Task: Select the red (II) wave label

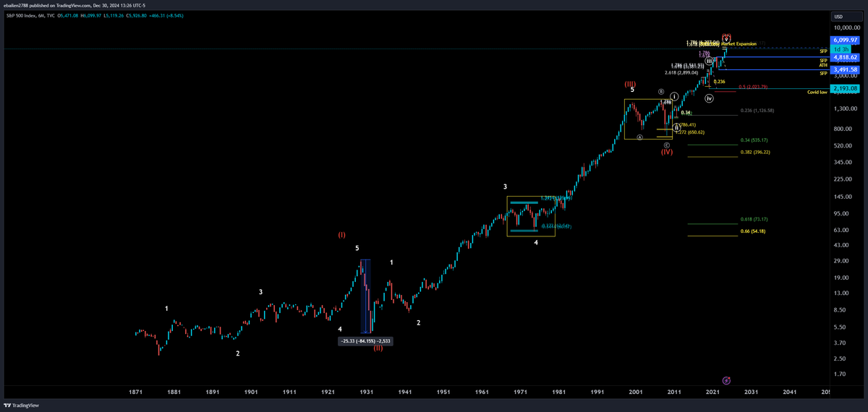Action: click(378, 348)
